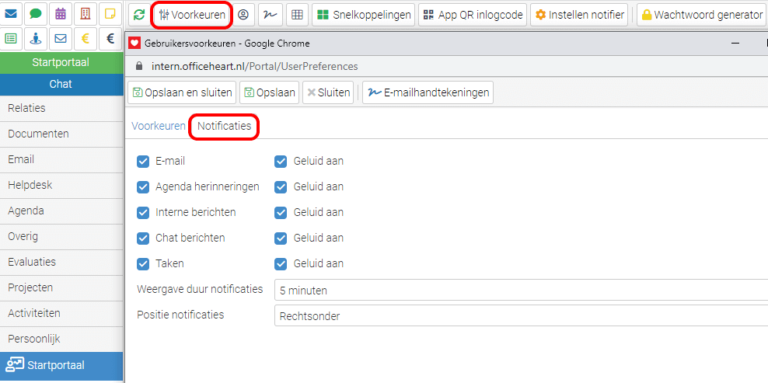Viewport: 768px width, 383px height.
Task: Open the blue mail envelope icon
Action: pos(10,14)
